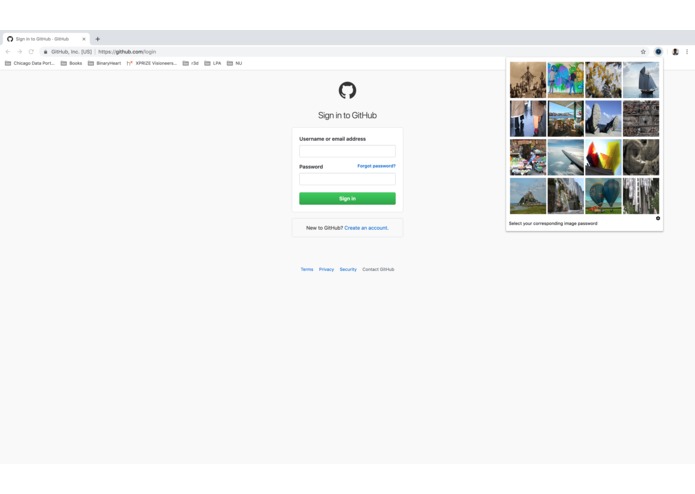Open the Chicago Data Port bookmark folder
Viewport: 695px width, 494px height.
click(x=30, y=63)
